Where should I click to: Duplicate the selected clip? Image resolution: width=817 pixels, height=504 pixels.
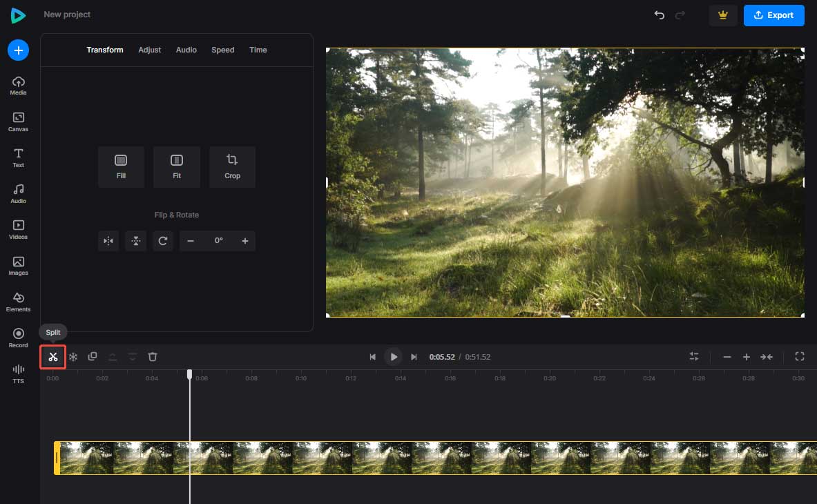click(x=93, y=357)
